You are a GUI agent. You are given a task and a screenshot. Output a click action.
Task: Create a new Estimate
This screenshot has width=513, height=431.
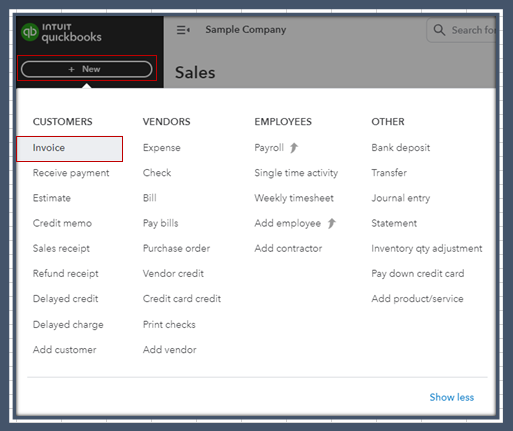52,198
